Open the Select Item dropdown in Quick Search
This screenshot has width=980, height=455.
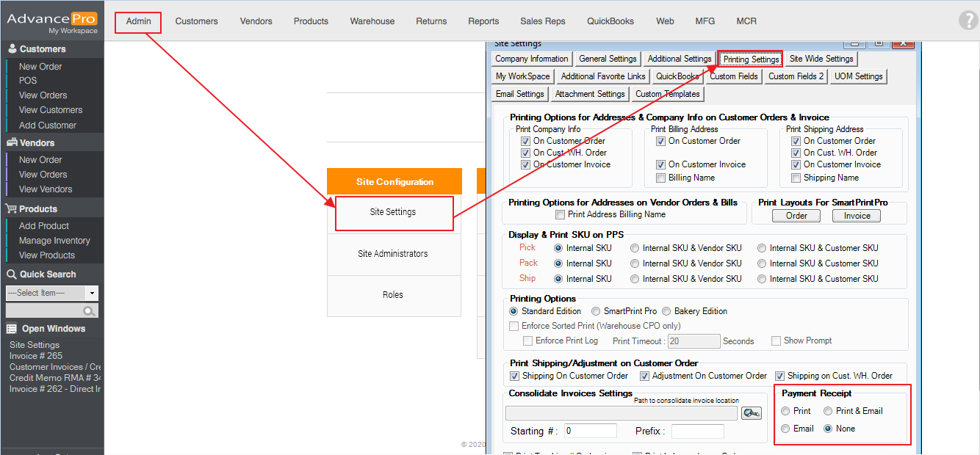pos(92,293)
